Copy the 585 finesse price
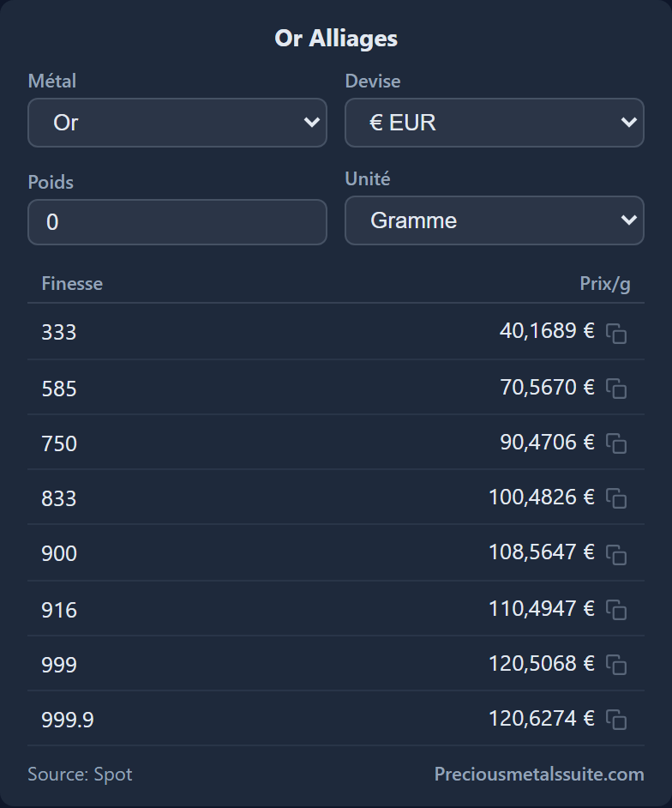 [616, 389]
